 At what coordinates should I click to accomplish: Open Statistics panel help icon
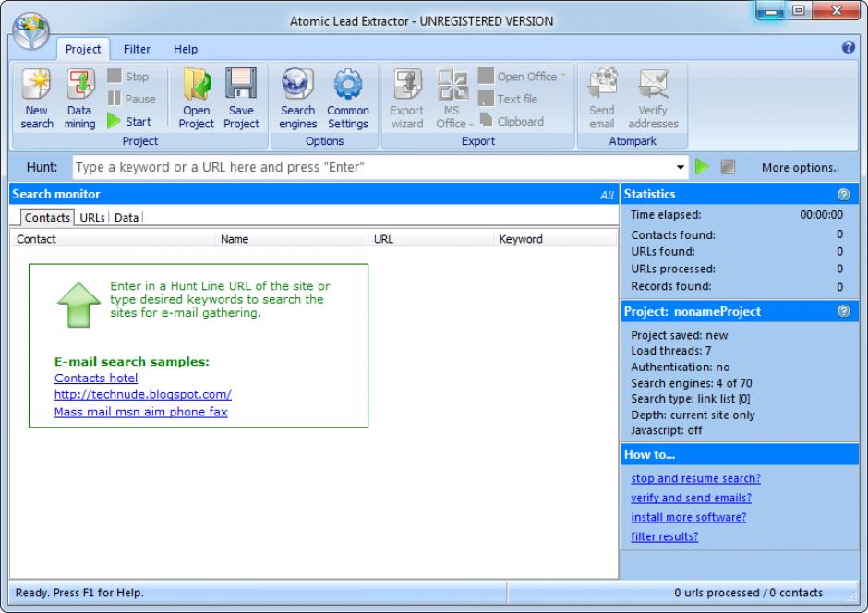(x=844, y=194)
